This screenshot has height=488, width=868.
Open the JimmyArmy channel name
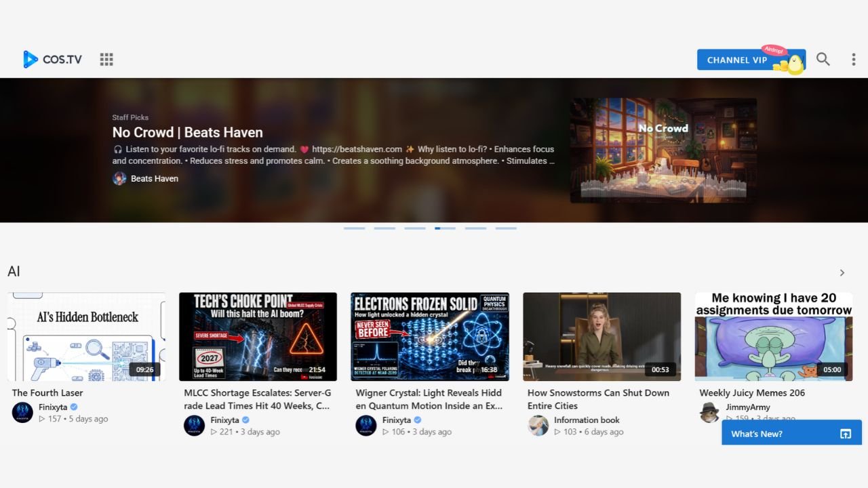click(x=749, y=407)
